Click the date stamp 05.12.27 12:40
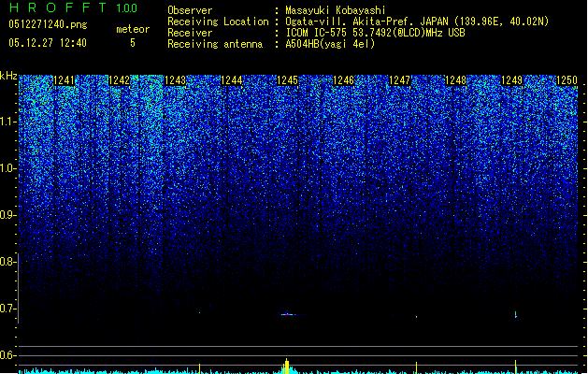Viewport: 588px width, 374px height. pyautogui.click(x=48, y=43)
